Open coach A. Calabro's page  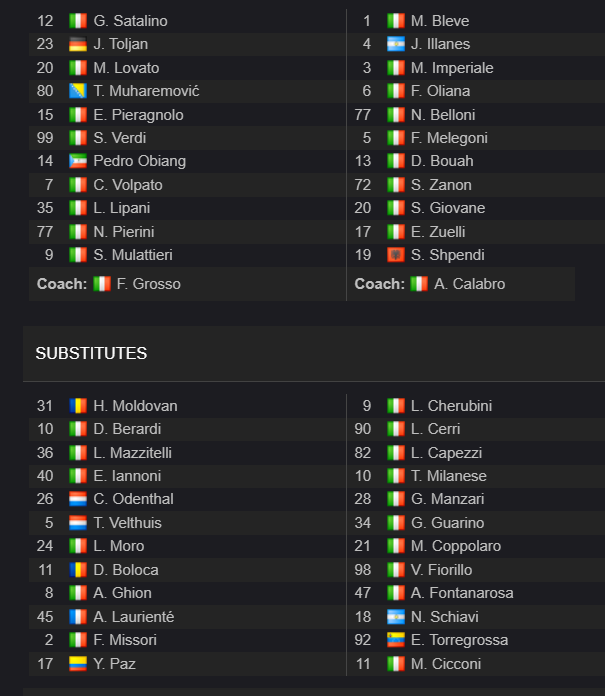coord(470,284)
